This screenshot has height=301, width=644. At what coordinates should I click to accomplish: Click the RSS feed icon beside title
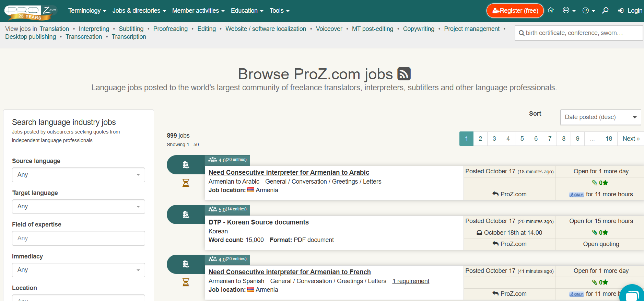point(404,74)
